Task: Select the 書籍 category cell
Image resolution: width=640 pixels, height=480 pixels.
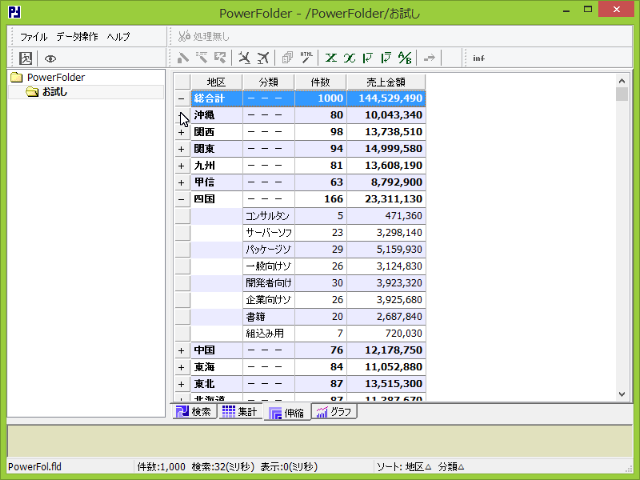Action: click(x=268, y=317)
